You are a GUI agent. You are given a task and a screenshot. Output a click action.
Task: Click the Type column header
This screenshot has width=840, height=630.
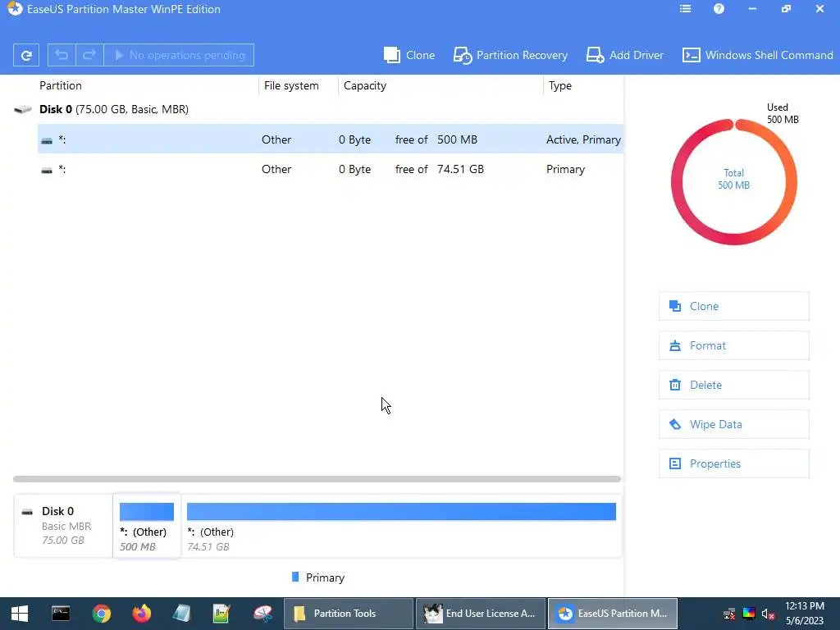[x=559, y=85]
